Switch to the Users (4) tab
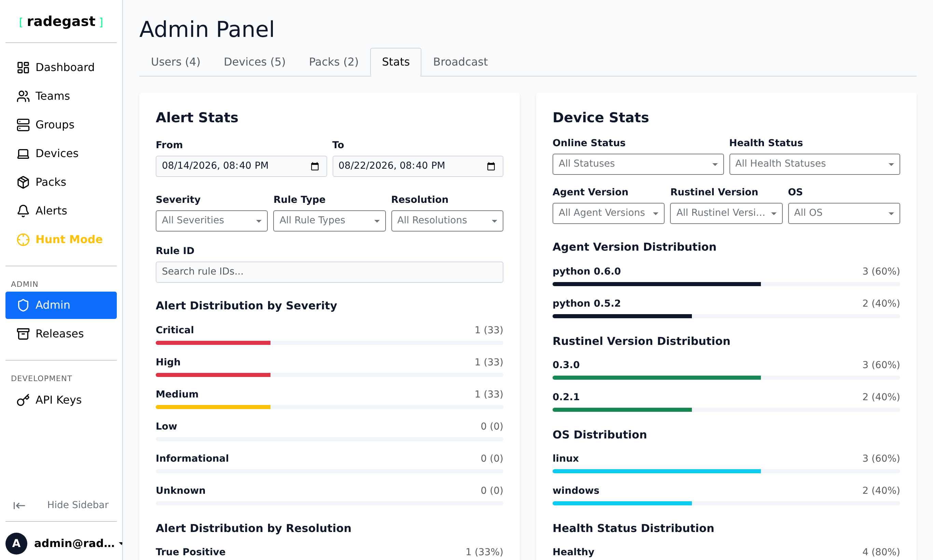The image size is (933, 560). click(176, 62)
